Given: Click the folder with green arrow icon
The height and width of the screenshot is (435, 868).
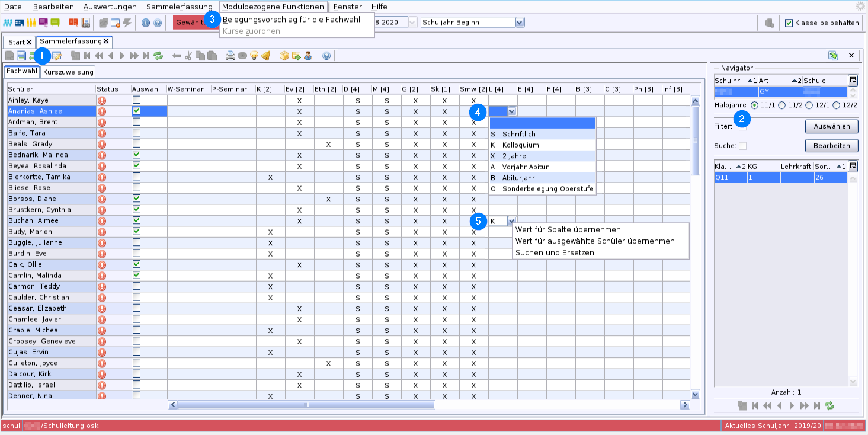Looking at the screenshot, I should tap(296, 56).
